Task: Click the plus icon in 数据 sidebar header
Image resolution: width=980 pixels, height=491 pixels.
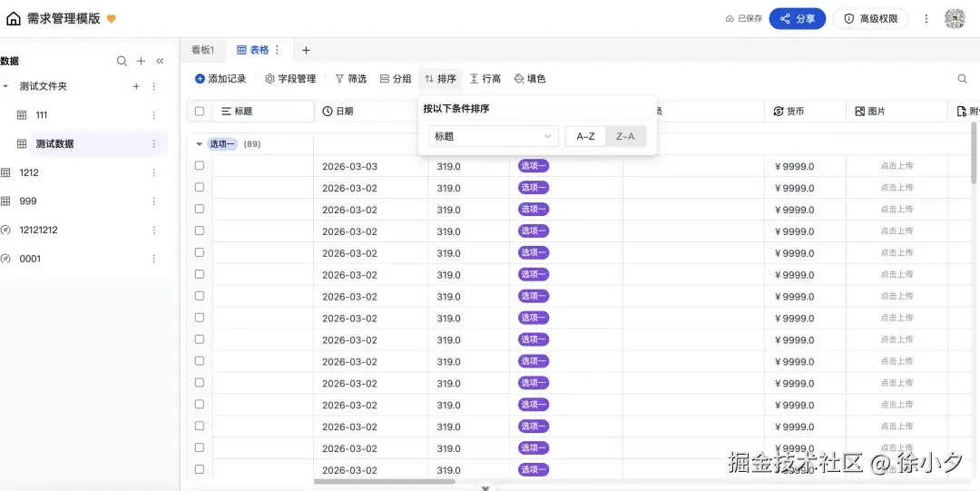Action: click(141, 62)
